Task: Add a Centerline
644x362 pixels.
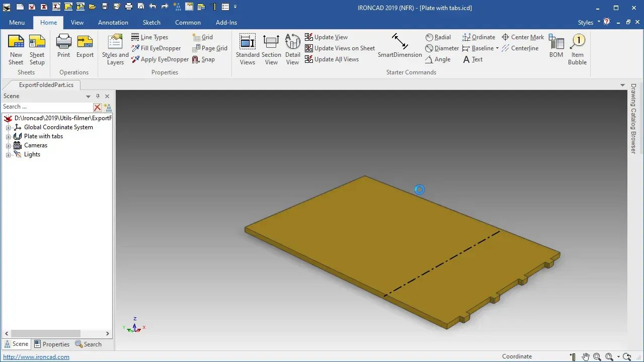Action: tap(520, 48)
